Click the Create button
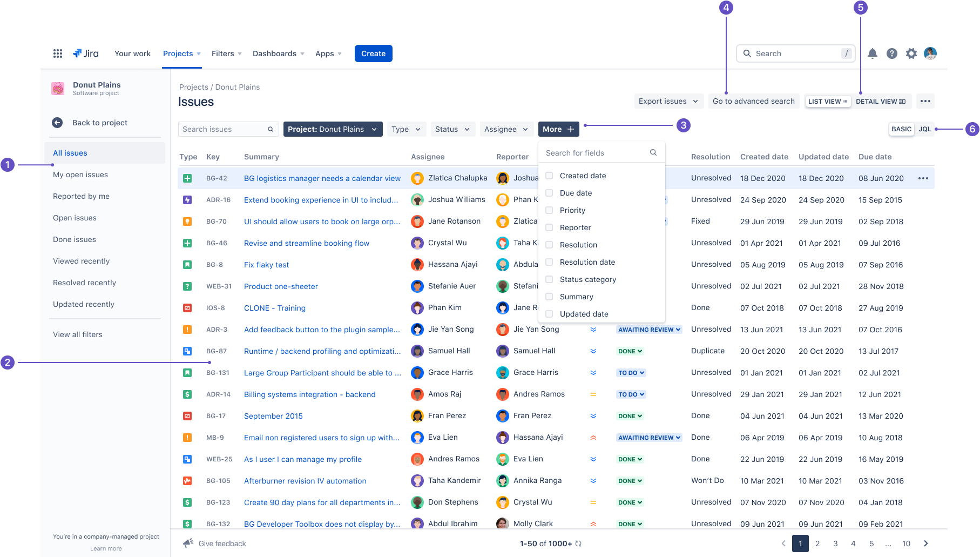The height and width of the screenshot is (557, 980). 374,53
